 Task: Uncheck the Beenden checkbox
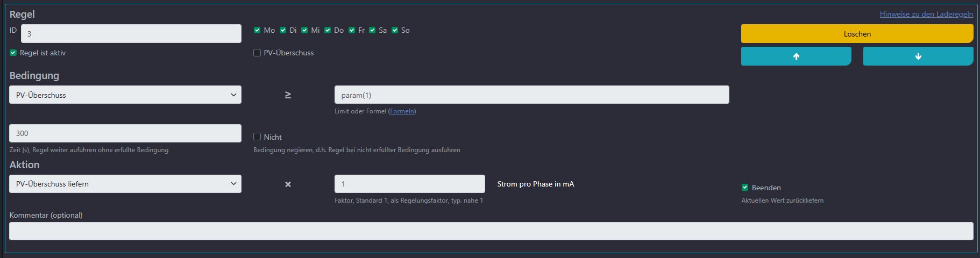click(745, 188)
